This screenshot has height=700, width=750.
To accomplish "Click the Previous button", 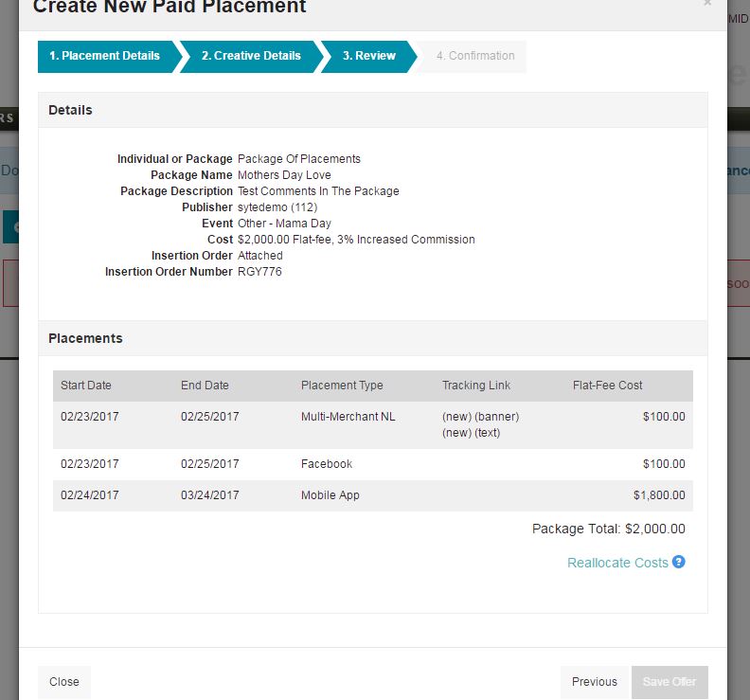I will point(595,681).
